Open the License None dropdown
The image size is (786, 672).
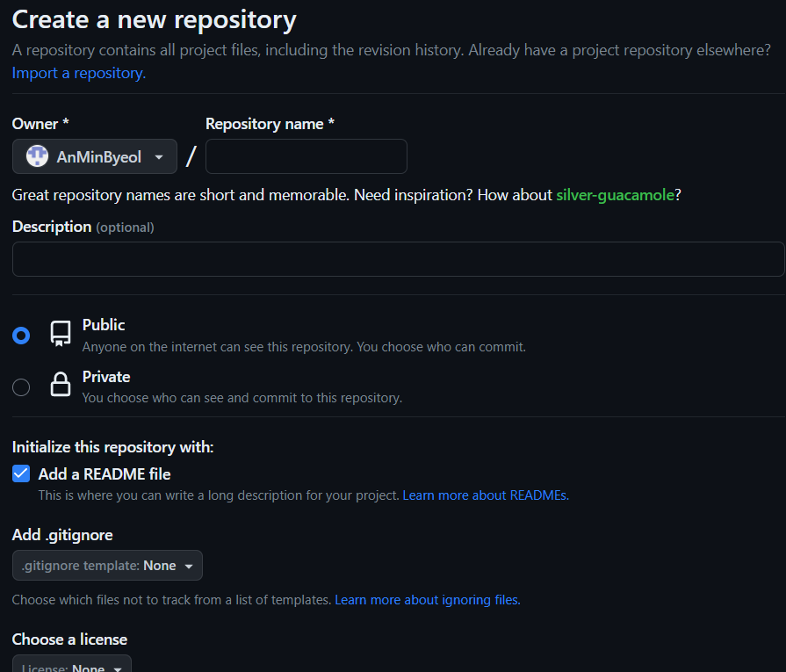(x=72, y=664)
